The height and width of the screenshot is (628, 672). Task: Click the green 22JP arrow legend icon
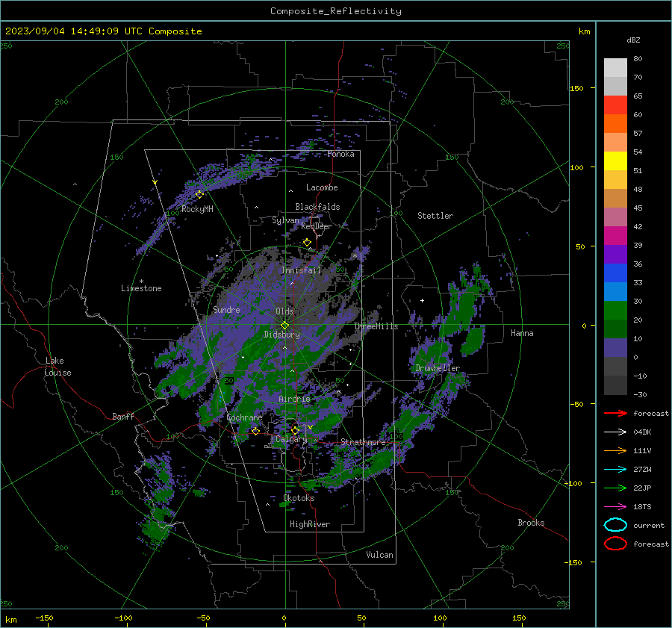click(x=615, y=488)
